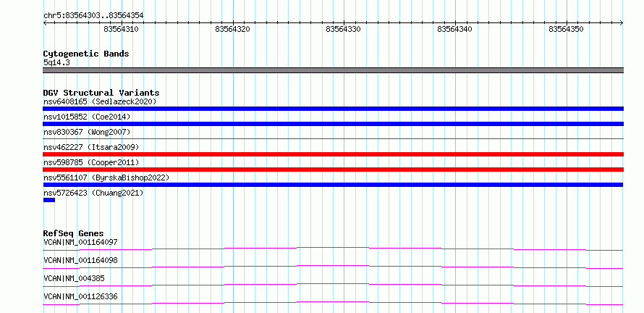Click the red bar of nsv462227
Image resolution: width=644 pixels, height=313 pixels.
point(333,154)
